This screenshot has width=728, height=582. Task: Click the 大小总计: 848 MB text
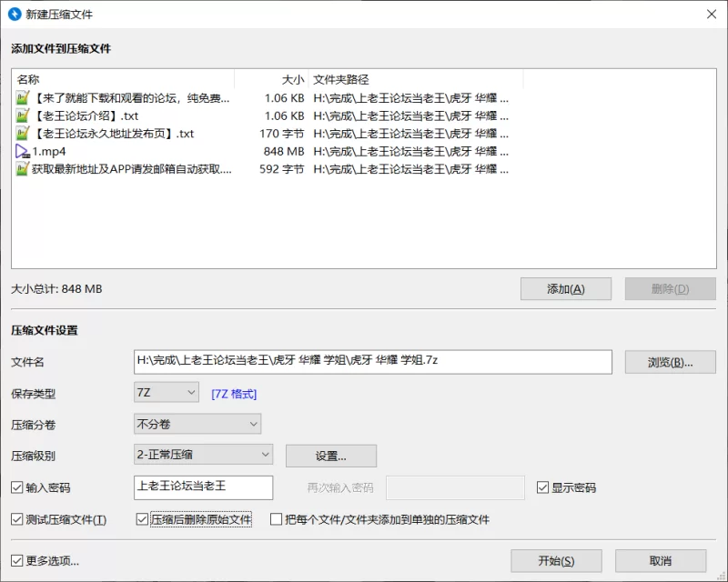(56, 288)
